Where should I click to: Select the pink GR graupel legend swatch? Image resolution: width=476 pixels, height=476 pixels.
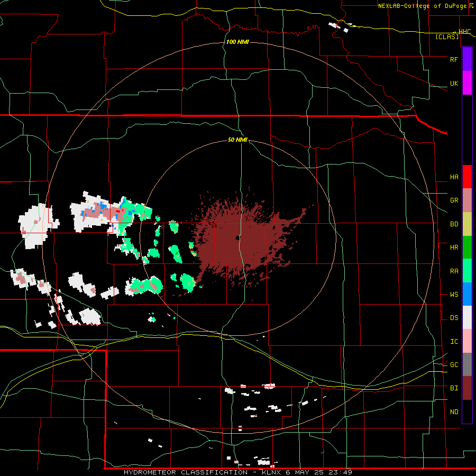pos(467,200)
